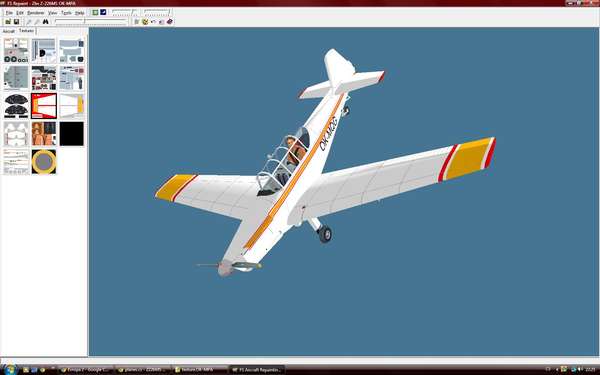Select the solid black texture thumbnail
Image resolution: width=600 pixels, height=375 pixels.
click(72, 134)
